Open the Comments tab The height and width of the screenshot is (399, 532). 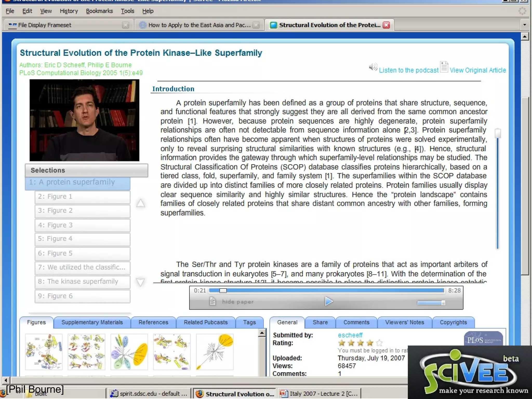[x=356, y=322]
